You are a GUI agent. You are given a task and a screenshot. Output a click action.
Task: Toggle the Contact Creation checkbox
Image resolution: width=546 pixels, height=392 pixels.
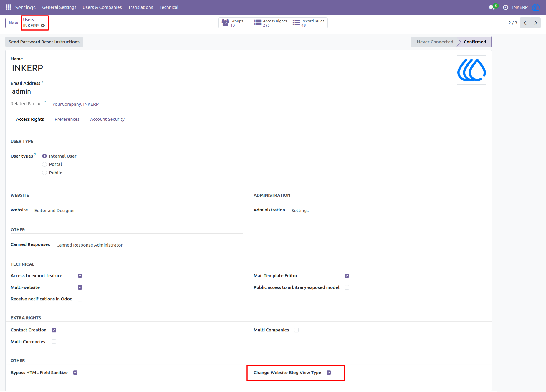(54, 330)
